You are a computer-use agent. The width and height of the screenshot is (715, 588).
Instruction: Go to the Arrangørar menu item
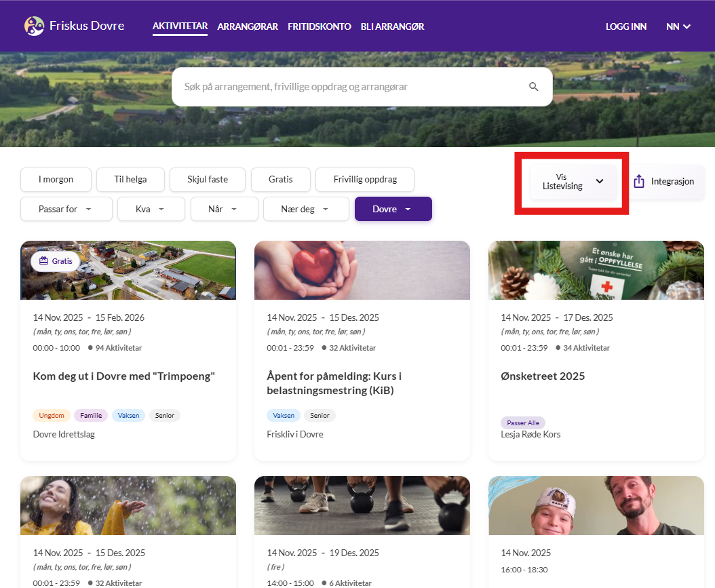click(248, 26)
